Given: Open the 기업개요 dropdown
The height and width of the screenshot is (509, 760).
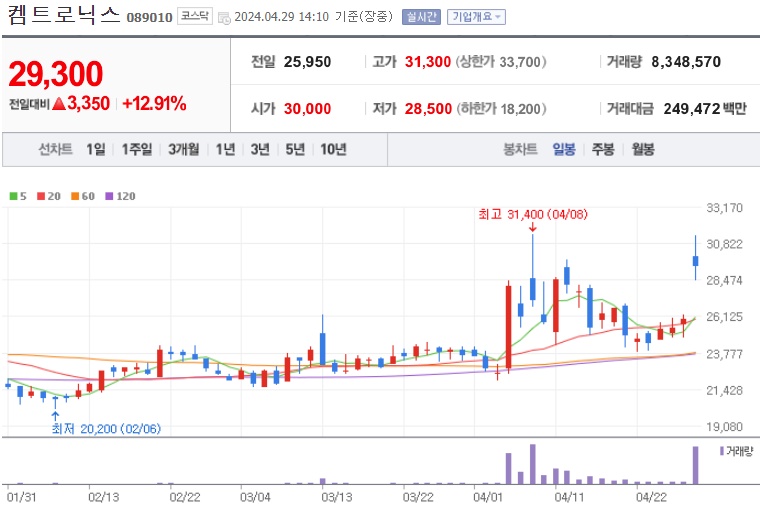Looking at the screenshot, I should click(x=476, y=17).
